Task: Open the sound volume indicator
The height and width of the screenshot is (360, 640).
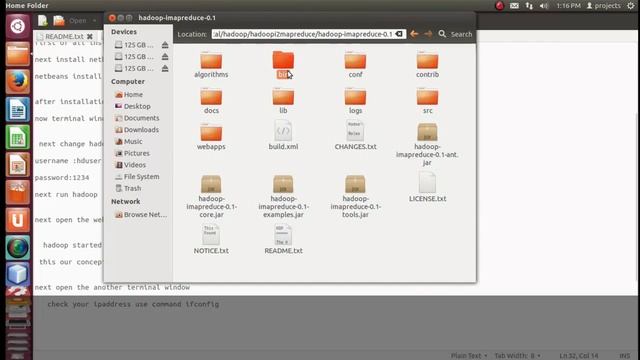Action: tap(544, 6)
